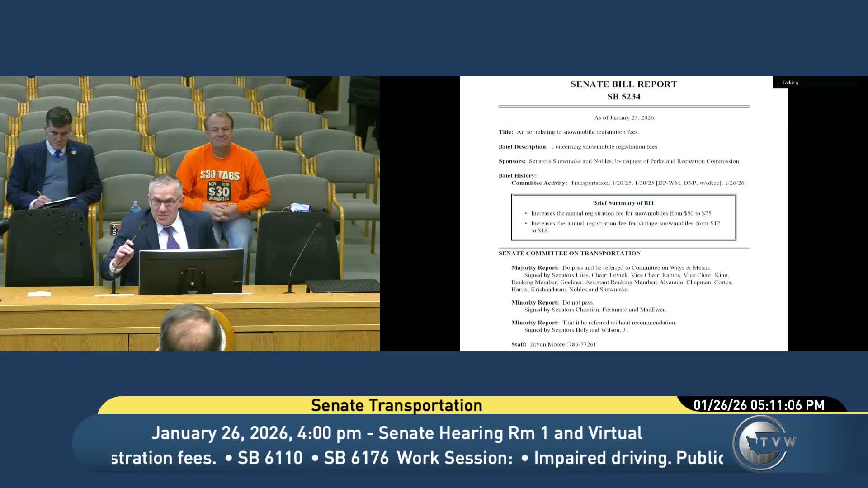Click the SB 5234 bill number heading

[x=623, y=97]
